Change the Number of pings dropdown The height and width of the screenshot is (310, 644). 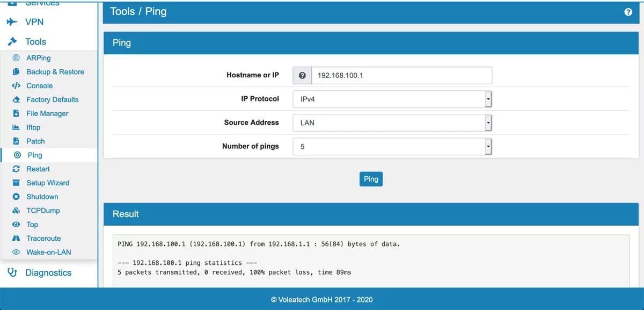click(392, 147)
